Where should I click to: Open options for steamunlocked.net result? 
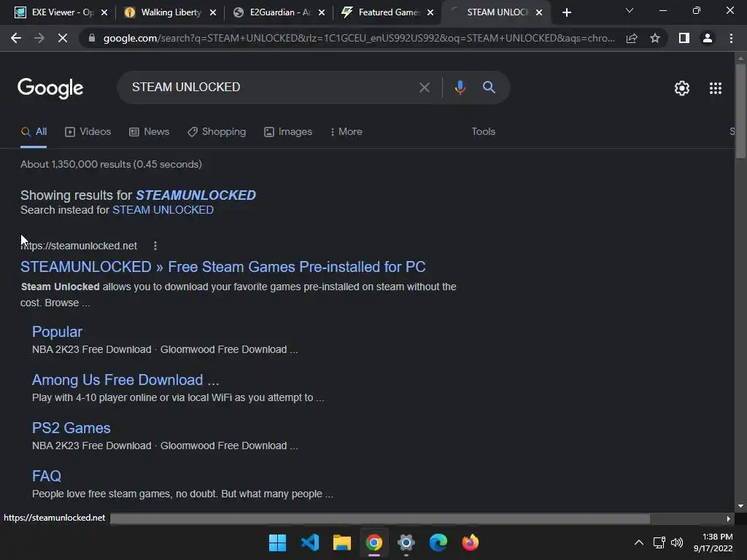click(155, 246)
